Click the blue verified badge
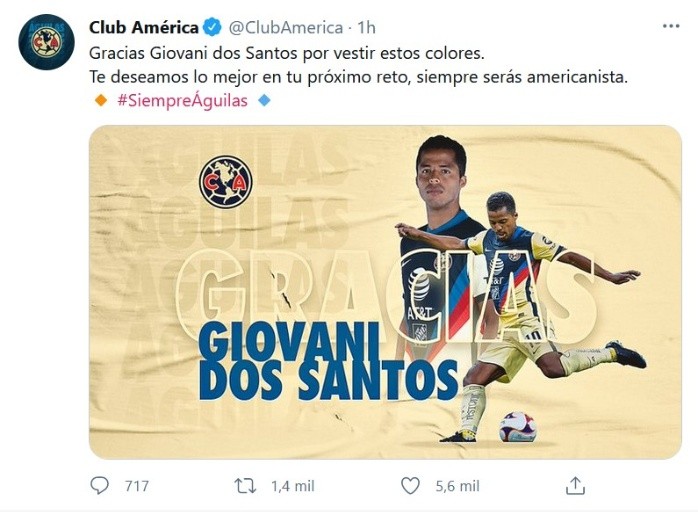Image resolution: width=698 pixels, height=515 pixels. pyautogui.click(x=212, y=28)
